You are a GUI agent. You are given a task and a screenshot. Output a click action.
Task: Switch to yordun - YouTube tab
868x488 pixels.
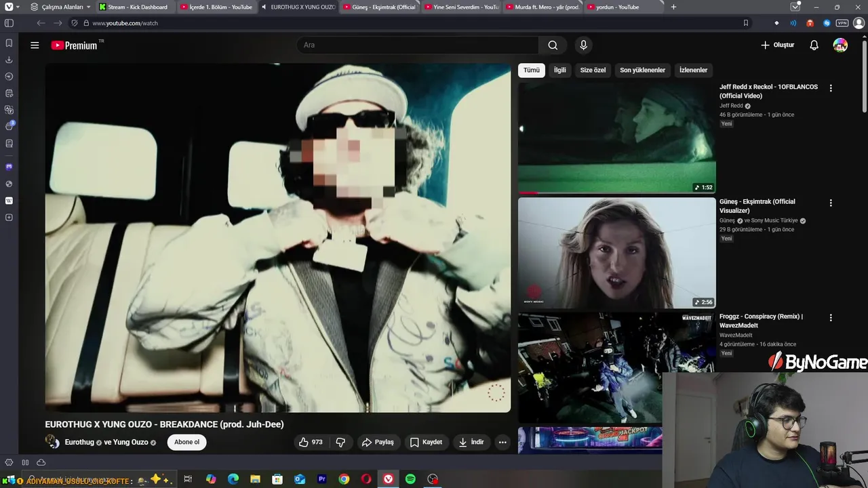coord(624,7)
